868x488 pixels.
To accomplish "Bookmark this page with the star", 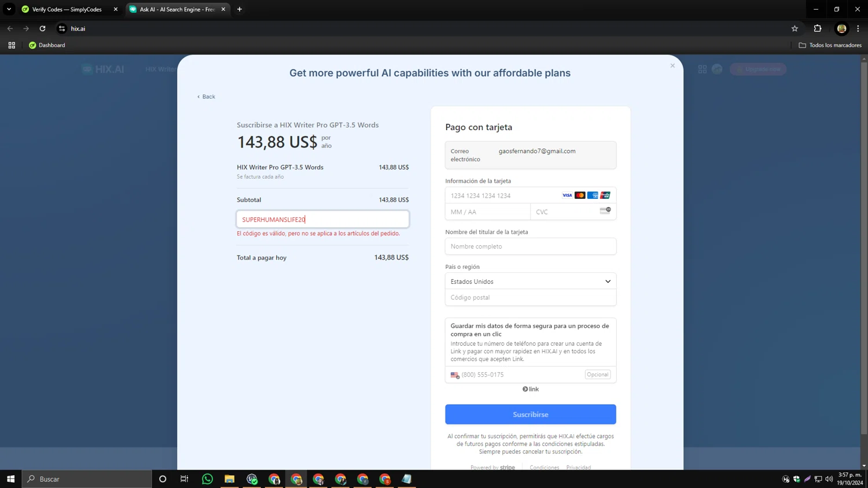I will pyautogui.click(x=795, y=28).
